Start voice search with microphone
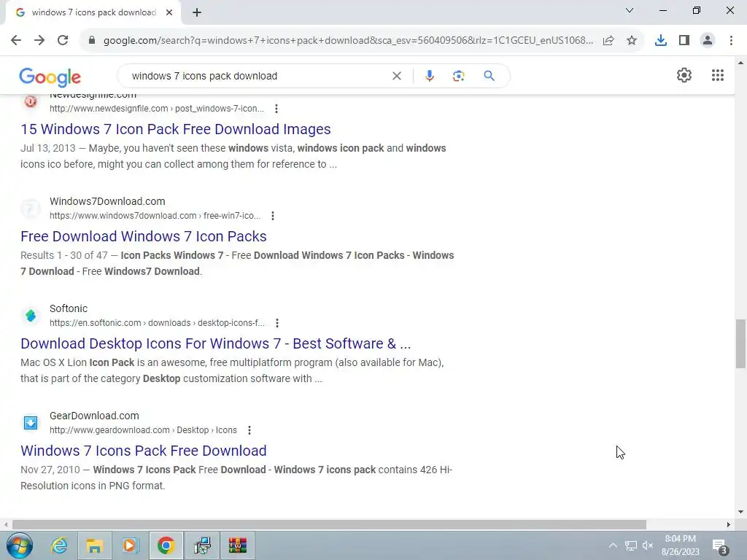 430,76
